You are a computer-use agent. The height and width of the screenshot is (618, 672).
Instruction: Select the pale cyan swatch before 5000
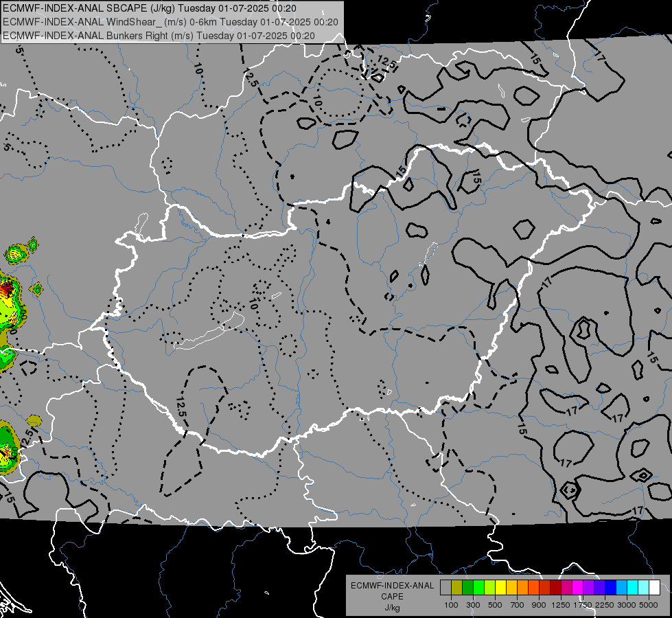tap(643, 588)
